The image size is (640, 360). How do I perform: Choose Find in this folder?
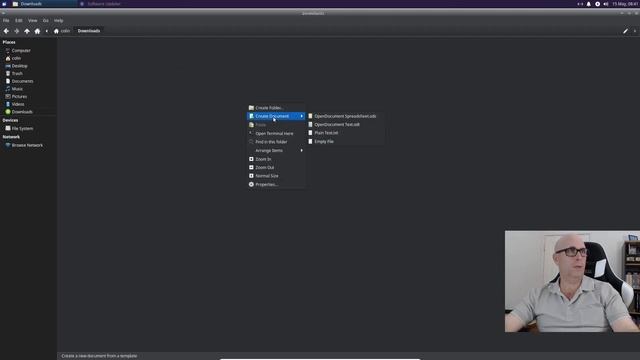pyautogui.click(x=276, y=142)
